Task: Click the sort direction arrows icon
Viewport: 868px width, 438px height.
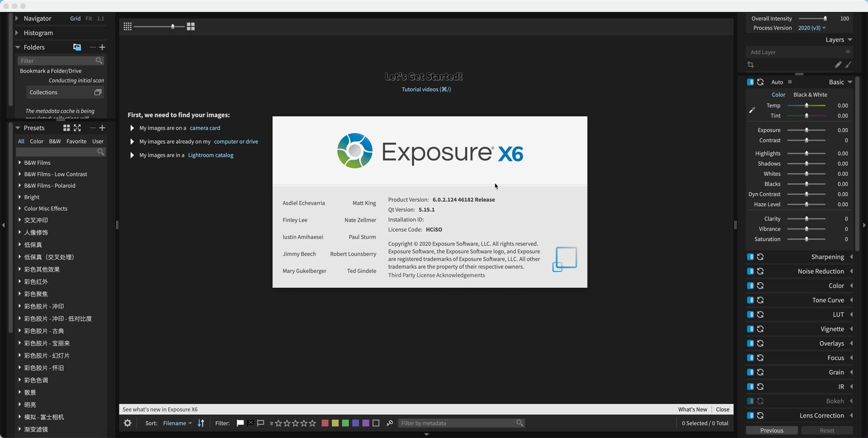Action: tap(201, 423)
